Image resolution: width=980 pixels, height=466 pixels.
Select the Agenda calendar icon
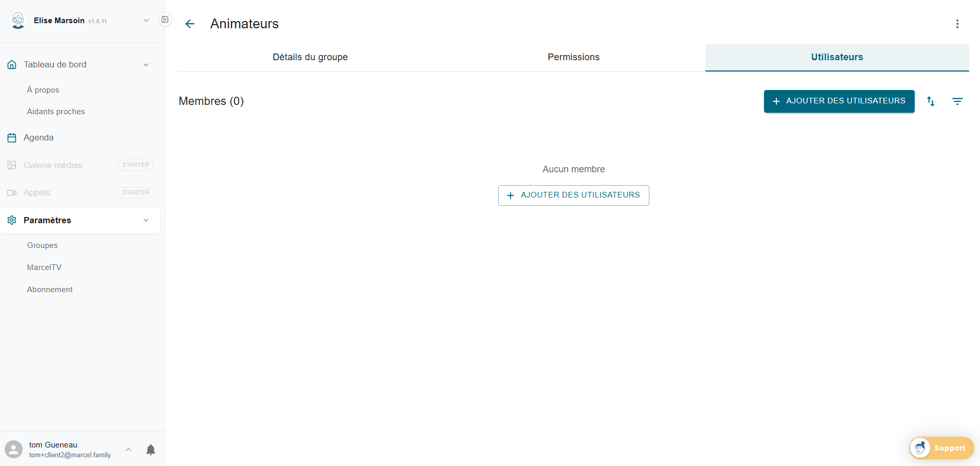pyautogui.click(x=12, y=137)
